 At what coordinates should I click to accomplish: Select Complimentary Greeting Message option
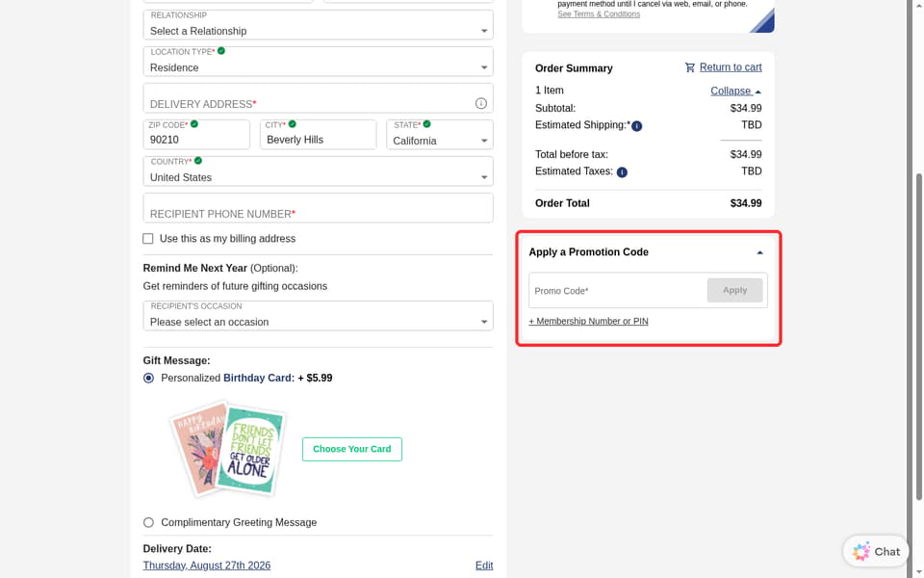148,522
